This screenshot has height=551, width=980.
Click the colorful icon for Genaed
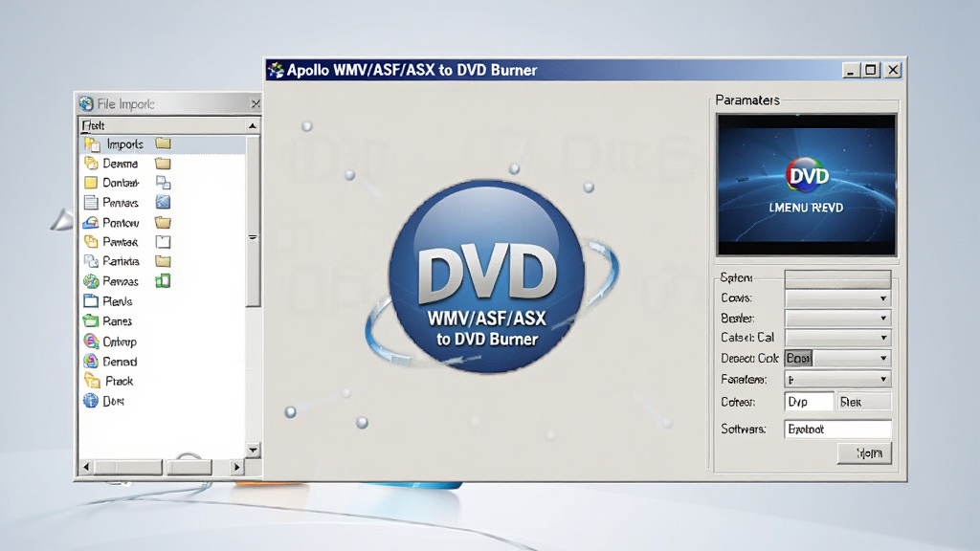[91, 361]
